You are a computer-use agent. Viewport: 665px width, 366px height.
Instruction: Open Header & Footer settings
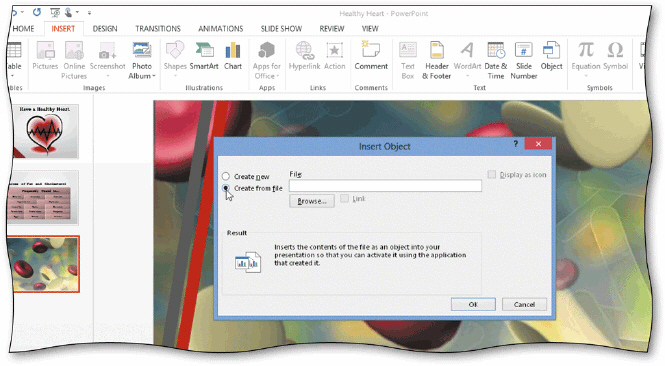pyautogui.click(x=436, y=60)
